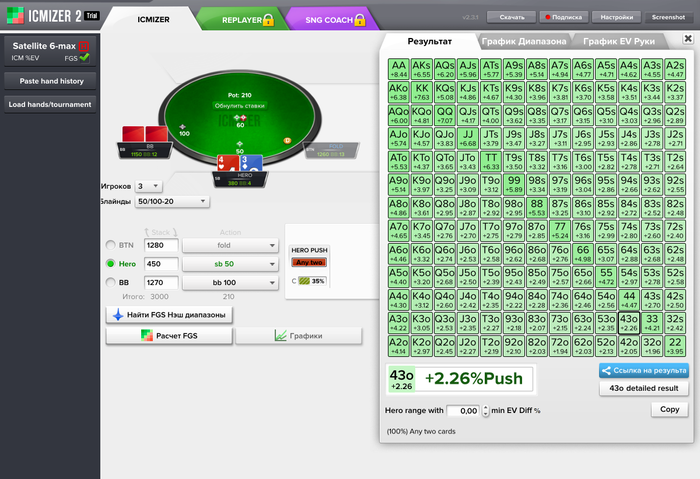
Task: Open the Игроков players count dropdown
Action: pos(149,186)
